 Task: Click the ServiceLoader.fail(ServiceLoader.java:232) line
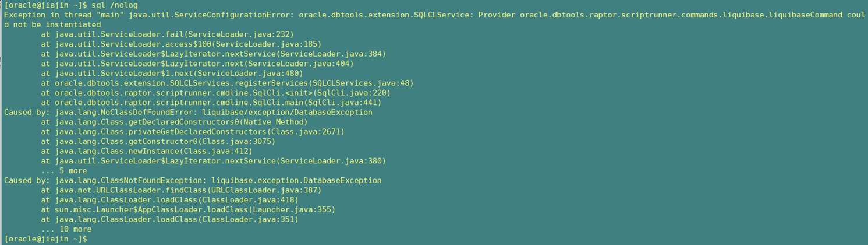(168, 34)
